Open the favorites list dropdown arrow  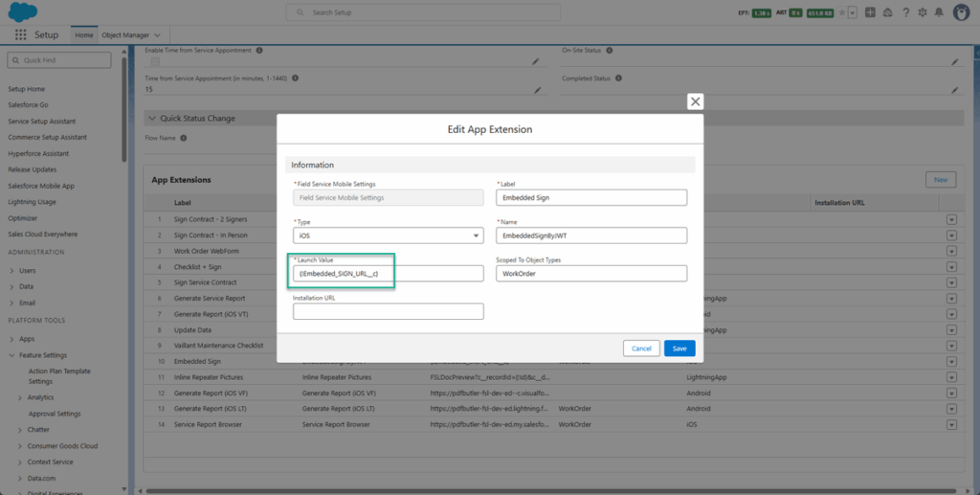point(851,12)
